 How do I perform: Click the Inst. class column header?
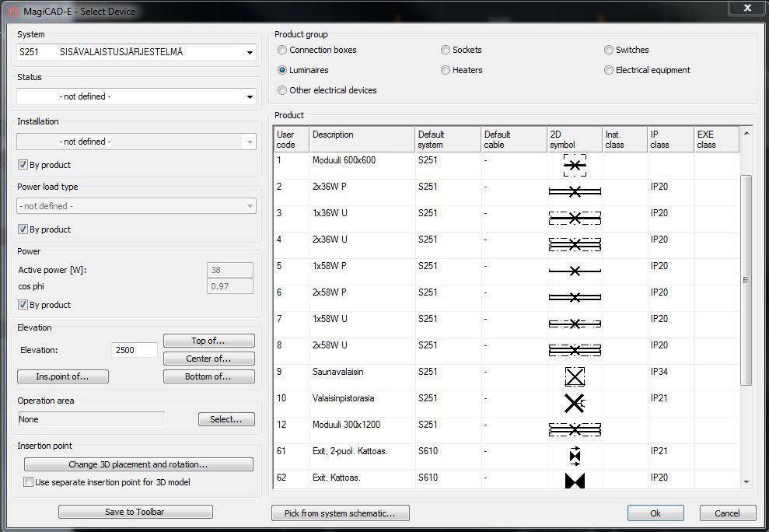(x=625, y=139)
